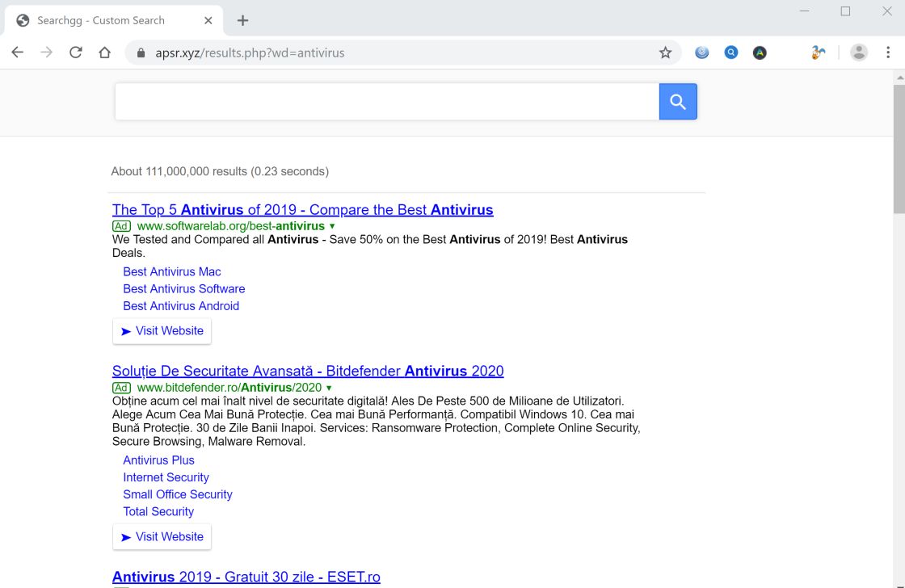Viewport: 905px width, 588px height.
Task: Click inside the page search box
Action: click(386, 102)
